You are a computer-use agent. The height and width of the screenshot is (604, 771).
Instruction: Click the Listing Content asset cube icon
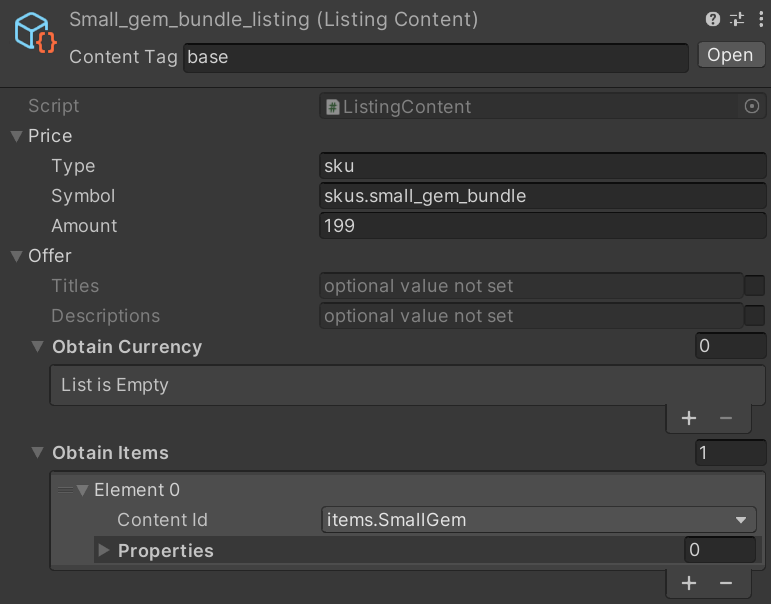(35, 32)
